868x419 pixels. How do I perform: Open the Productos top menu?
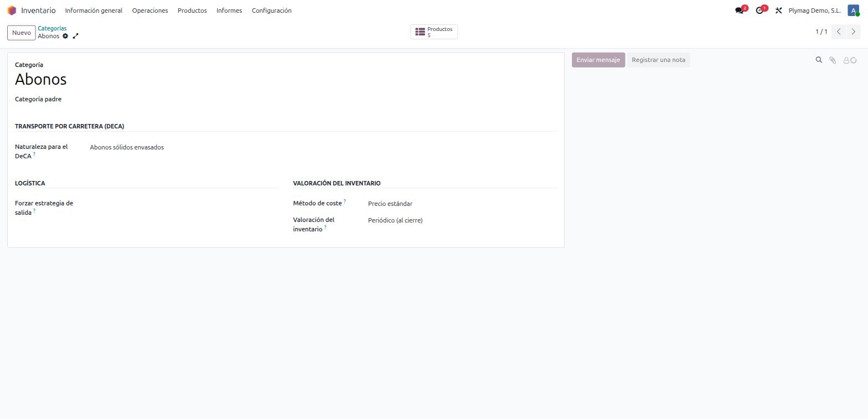click(x=192, y=11)
